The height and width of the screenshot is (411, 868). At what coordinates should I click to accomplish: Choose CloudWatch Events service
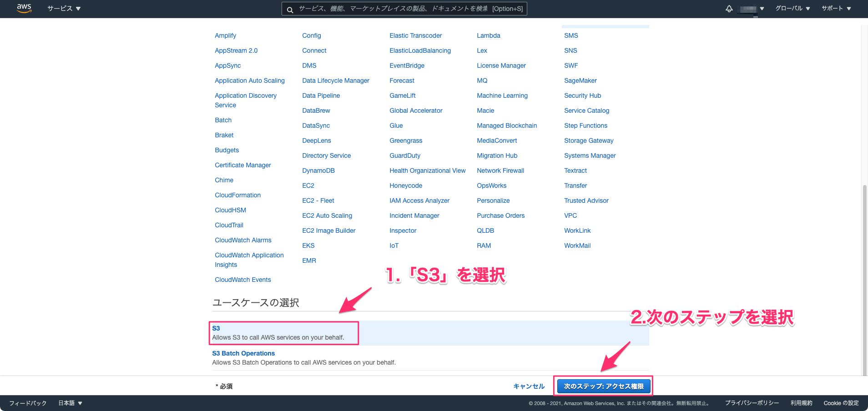(x=242, y=280)
